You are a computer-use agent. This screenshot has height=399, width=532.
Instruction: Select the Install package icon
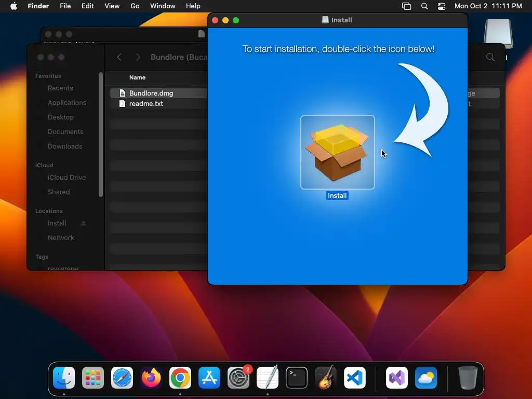point(338,152)
